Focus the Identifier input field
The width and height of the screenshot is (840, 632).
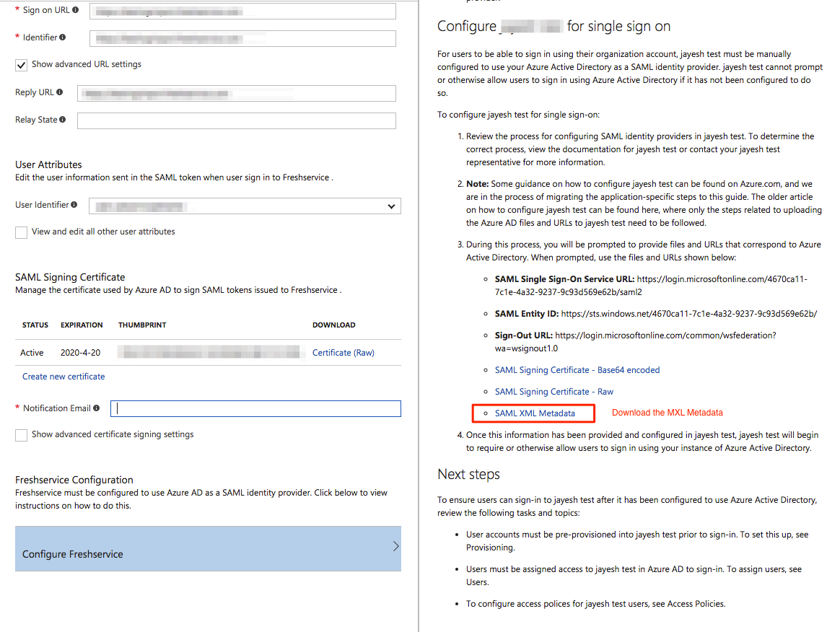pos(242,38)
